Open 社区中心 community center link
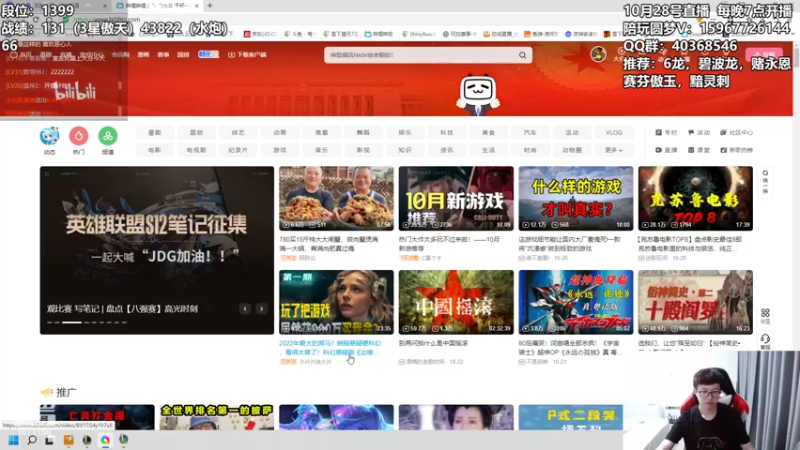The image size is (800, 450). pyautogui.click(x=736, y=133)
